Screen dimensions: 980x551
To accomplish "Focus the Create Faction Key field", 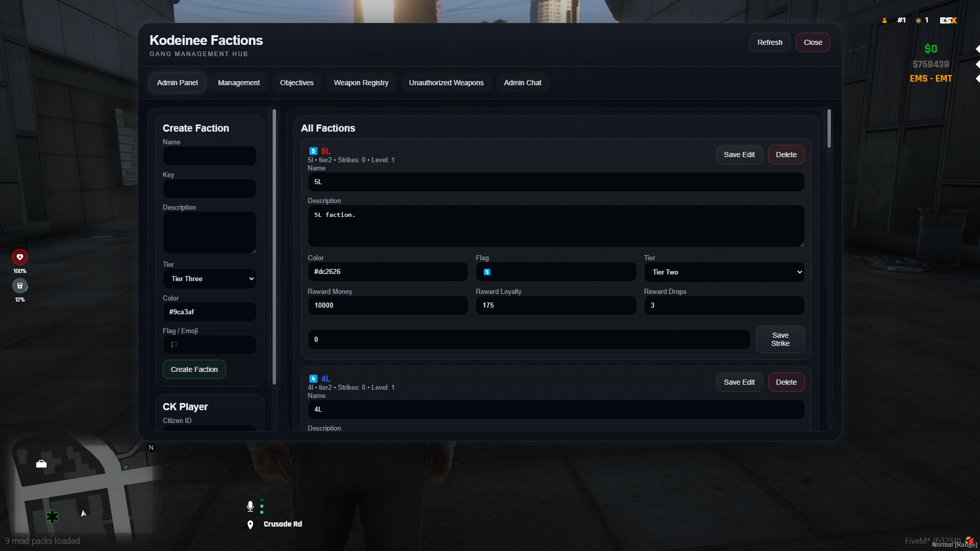I will pos(210,188).
